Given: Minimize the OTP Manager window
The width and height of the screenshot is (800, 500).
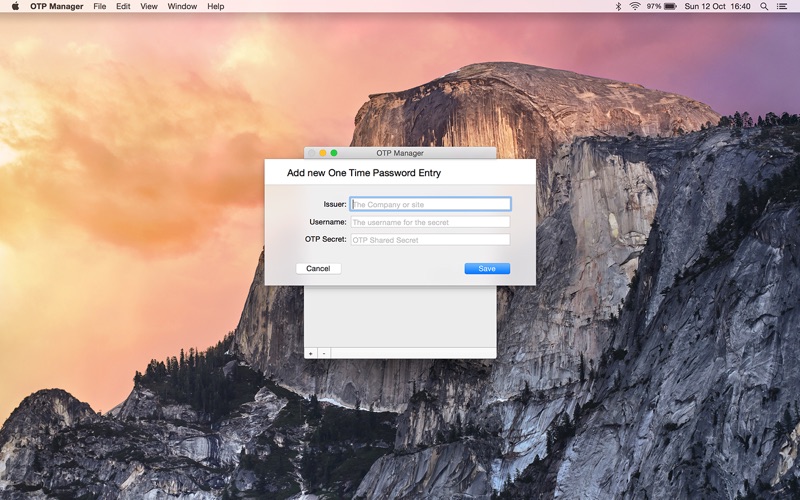Looking at the screenshot, I should tap(322, 153).
